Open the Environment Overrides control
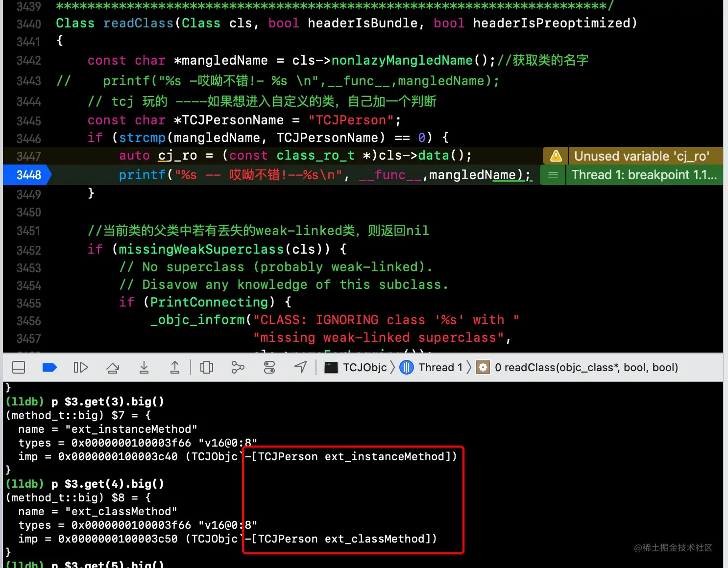The image size is (728, 568). tap(269, 367)
